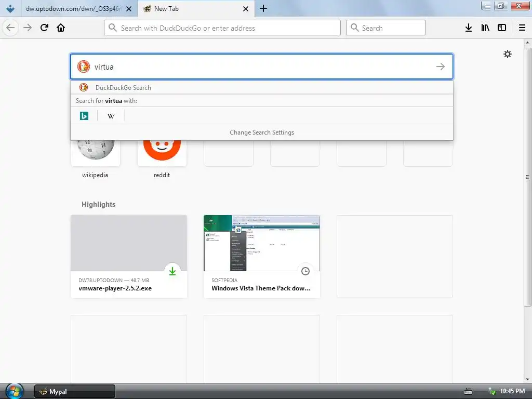The width and height of the screenshot is (532, 399).
Task: Click the history clock icon on Softpedia card
Action: click(305, 271)
